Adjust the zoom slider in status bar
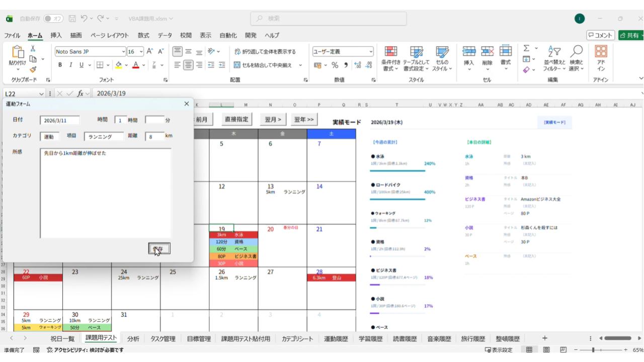The image size is (644, 362). tap(594, 350)
